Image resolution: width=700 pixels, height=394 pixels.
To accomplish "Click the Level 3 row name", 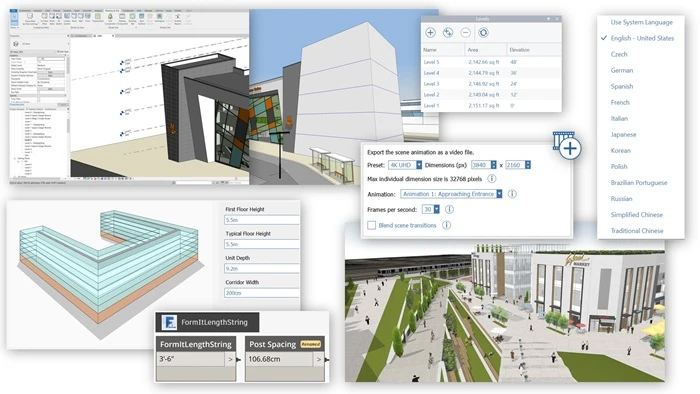I will point(431,84).
